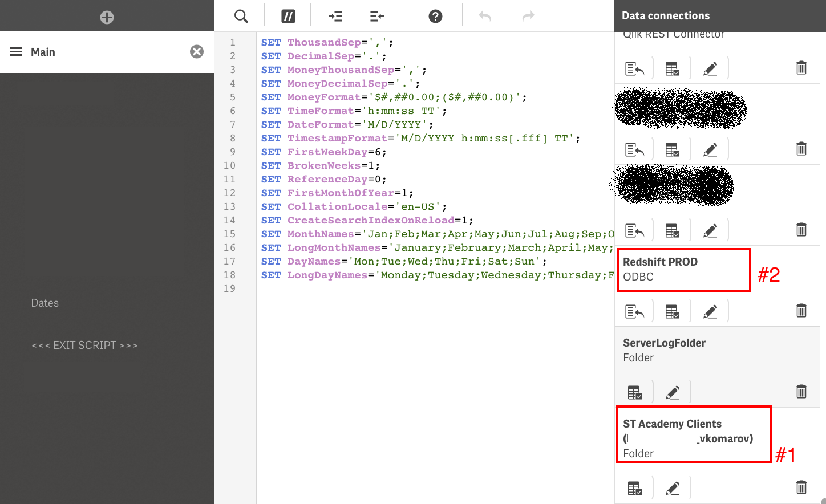The height and width of the screenshot is (504, 826).
Task: Place cursor in the SET MoneyFormat line
Action: pos(394,97)
